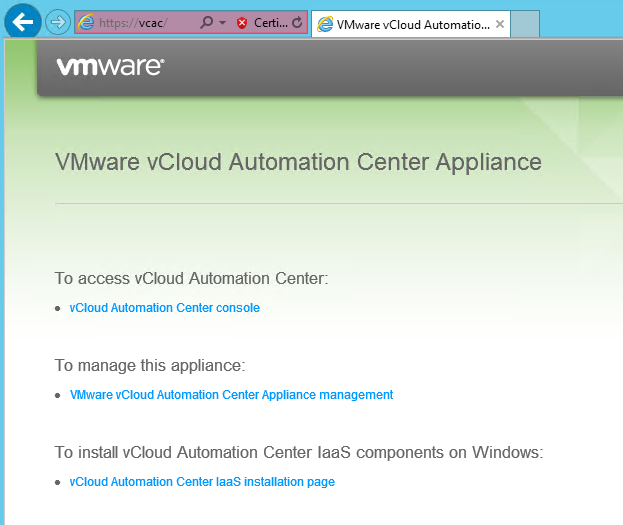Click the browser Forward arrow button
The height and width of the screenshot is (525, 623).
pyautogui.click(x=57, y=22)
